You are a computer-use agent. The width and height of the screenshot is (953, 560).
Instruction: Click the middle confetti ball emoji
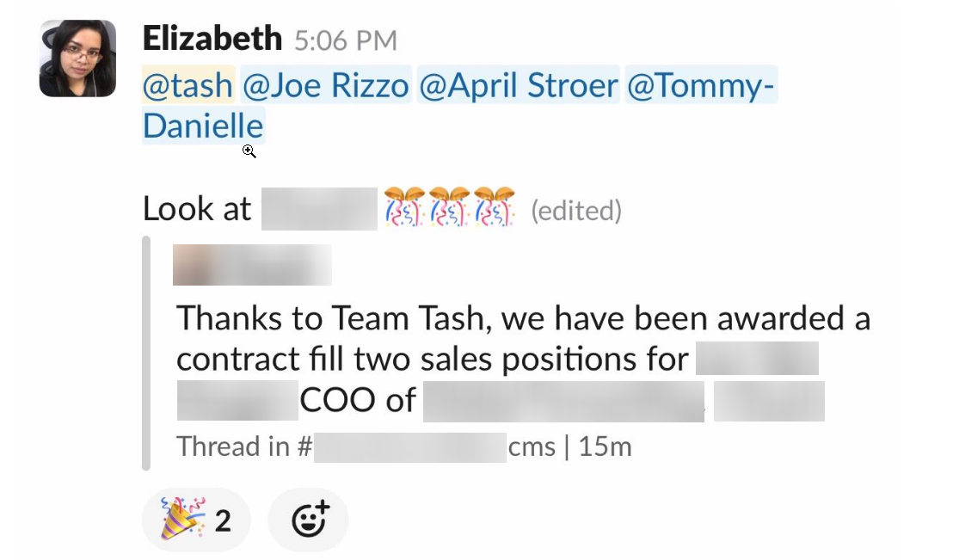(450, 207)
